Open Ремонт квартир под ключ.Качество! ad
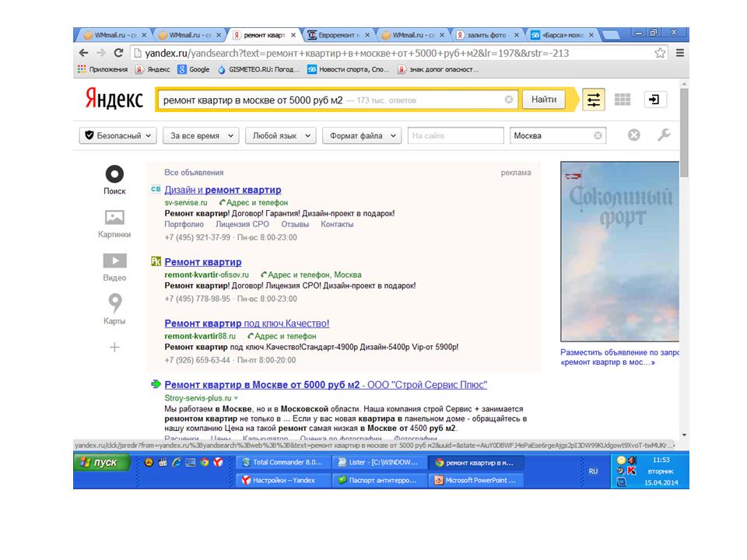 (247, 324)
